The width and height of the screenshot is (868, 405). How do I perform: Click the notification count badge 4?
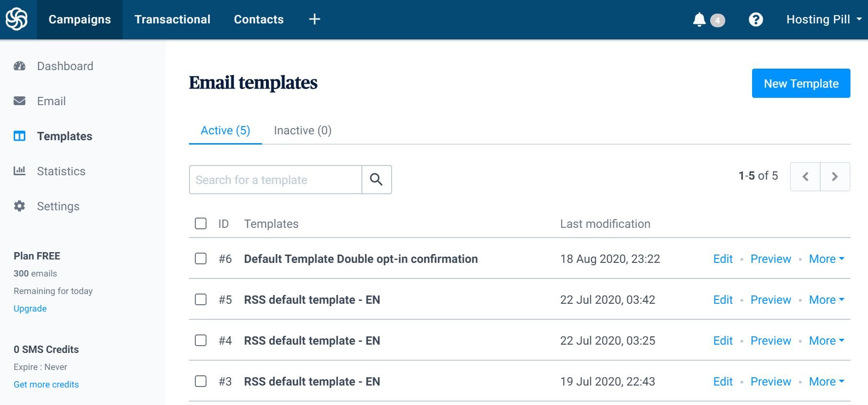717,20
